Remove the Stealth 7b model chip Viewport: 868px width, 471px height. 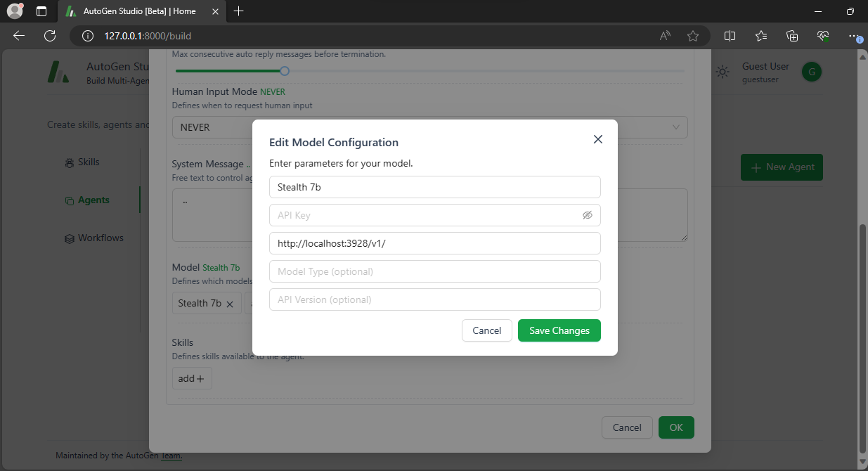(x=229, y=304)
